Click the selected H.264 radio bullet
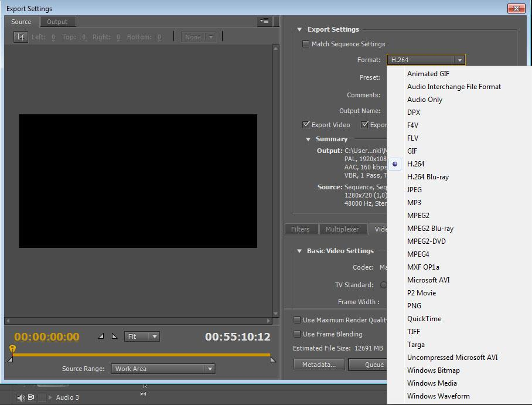 click(x=395, y=164)
